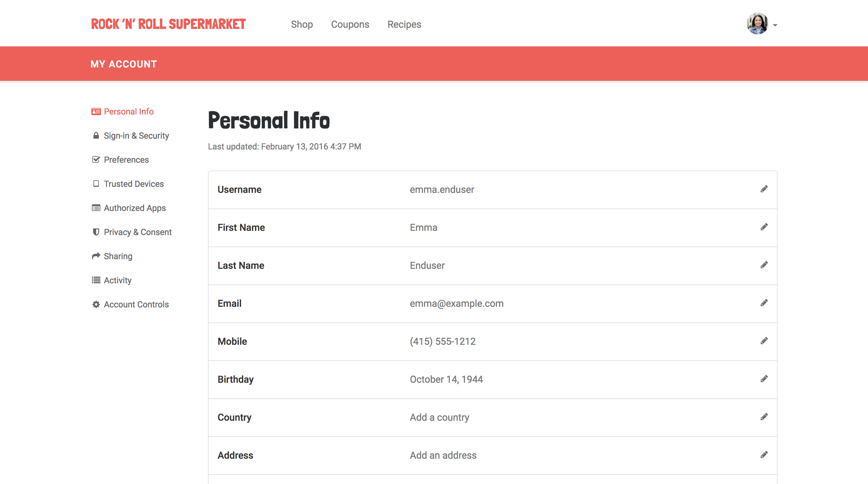Open Authorized Apps in sidebar
The height and width of the screenshot is (484, 868).
[134, 208]
